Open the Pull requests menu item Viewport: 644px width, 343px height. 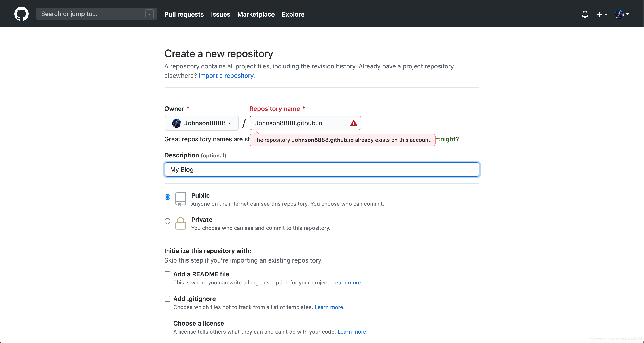[184, 14]
